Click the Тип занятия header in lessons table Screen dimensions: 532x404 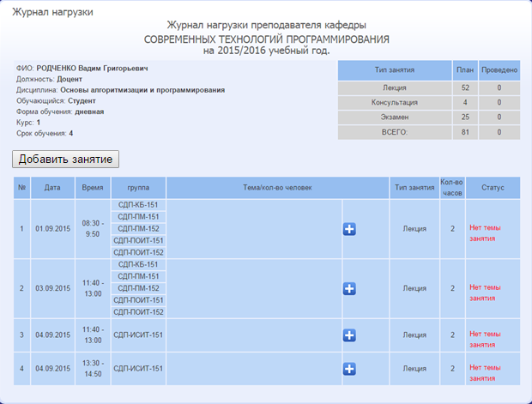414,188
